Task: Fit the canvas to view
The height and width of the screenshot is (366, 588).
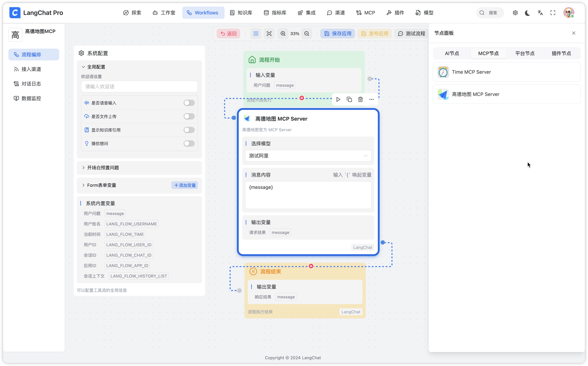Action: 269,34
